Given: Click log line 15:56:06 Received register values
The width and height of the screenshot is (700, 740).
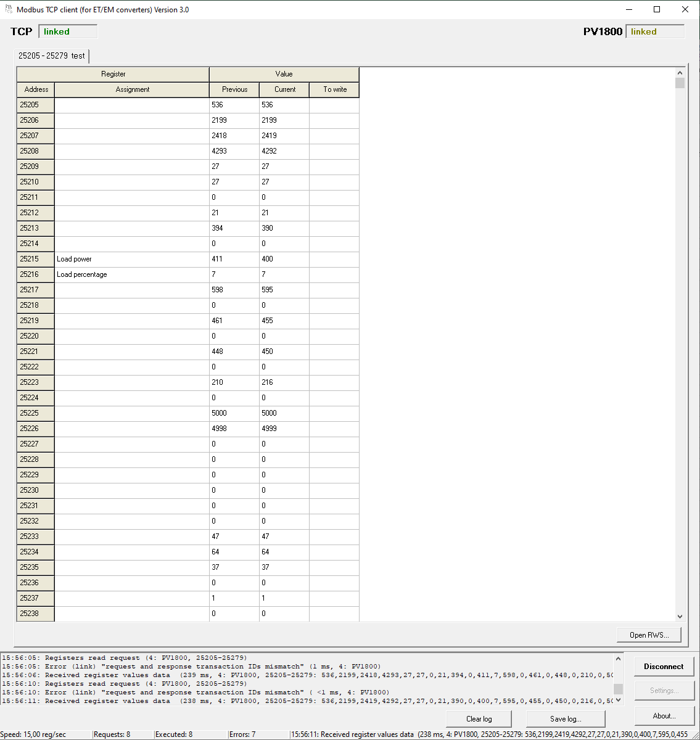Looking at the screenshot, I should click(307, 675).
